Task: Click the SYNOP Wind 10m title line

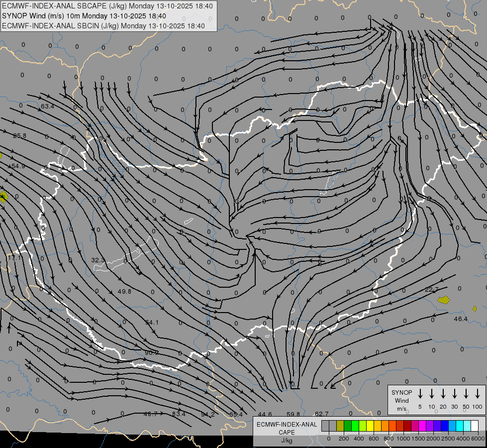Action: [x=84, y=16]
